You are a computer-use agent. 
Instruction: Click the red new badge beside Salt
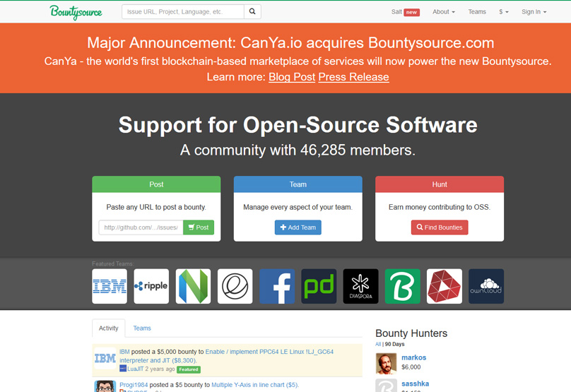tap(411, 12)
